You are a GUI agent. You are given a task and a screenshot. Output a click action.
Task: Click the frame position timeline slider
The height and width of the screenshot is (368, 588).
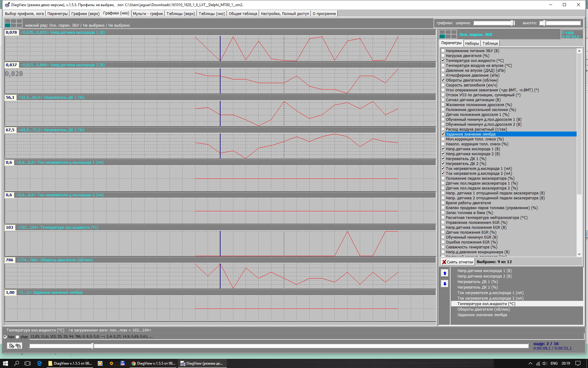(x=92, y=346)
